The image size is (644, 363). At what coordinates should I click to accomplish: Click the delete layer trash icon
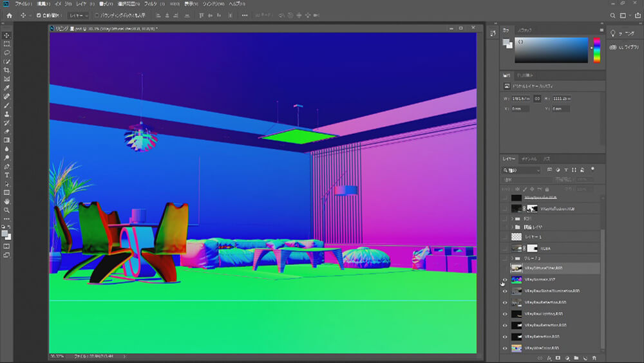[594, 358]
